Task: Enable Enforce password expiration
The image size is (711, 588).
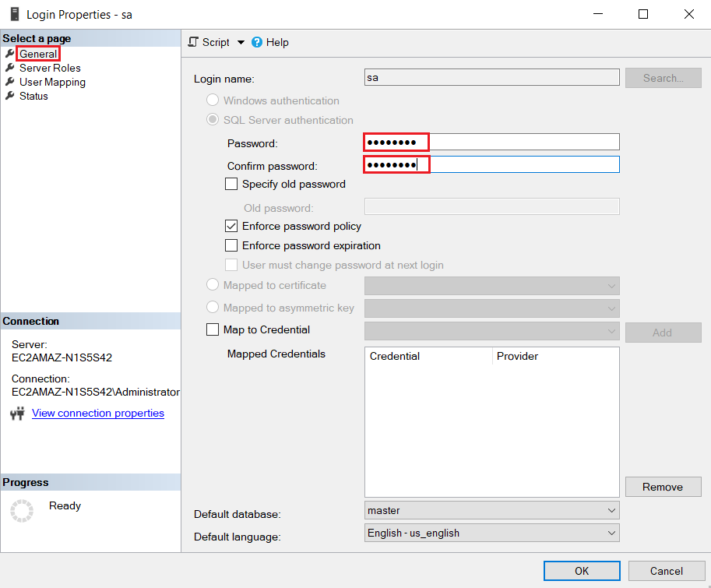Action: (x=231, y=245)
